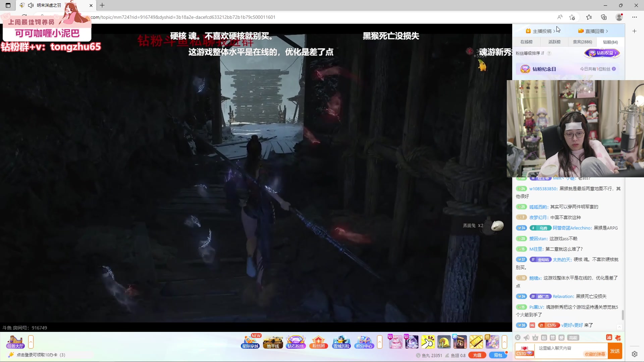Click the 充值 recharge button

[477, 355]
